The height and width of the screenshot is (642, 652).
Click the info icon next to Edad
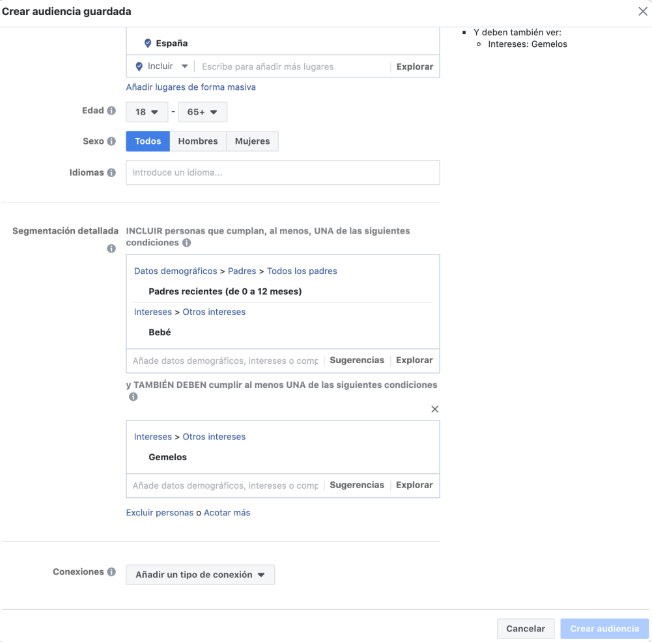tap(111, 111)
